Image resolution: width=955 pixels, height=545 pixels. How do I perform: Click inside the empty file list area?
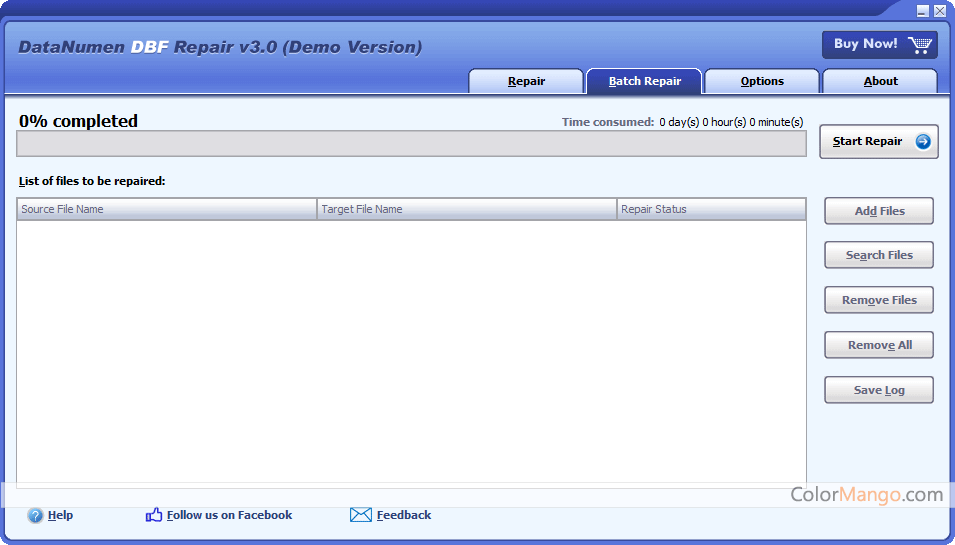(411, 350)
